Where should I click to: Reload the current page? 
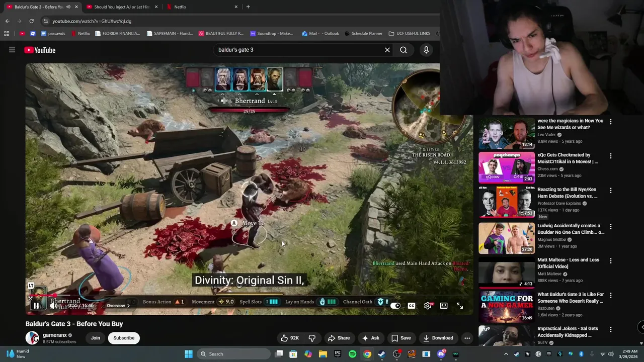pos(31,21)
